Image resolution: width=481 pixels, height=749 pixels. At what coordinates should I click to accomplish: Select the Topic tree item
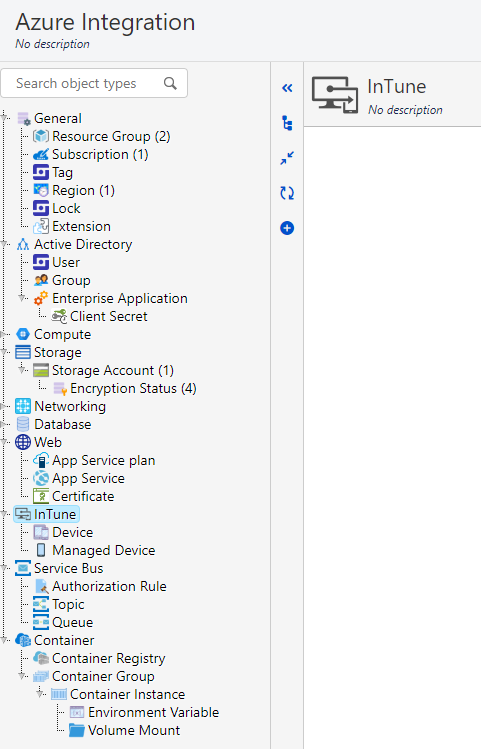click(68, 604)
